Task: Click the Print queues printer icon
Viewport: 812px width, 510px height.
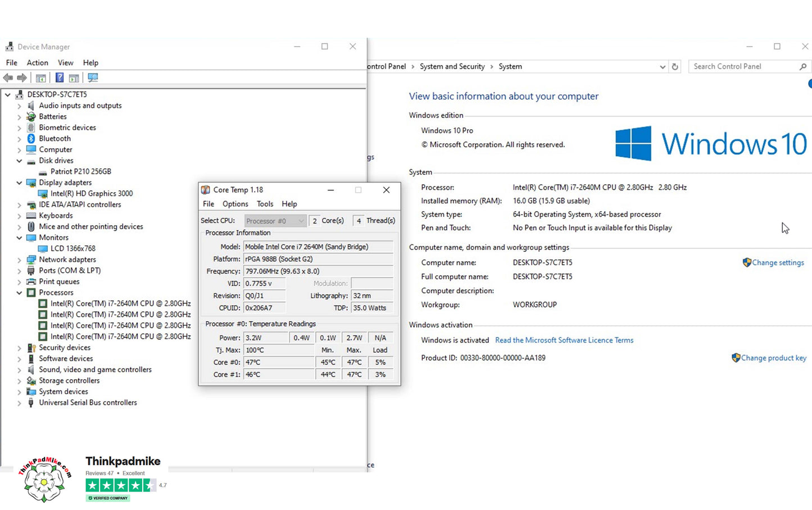Action: 31,281
